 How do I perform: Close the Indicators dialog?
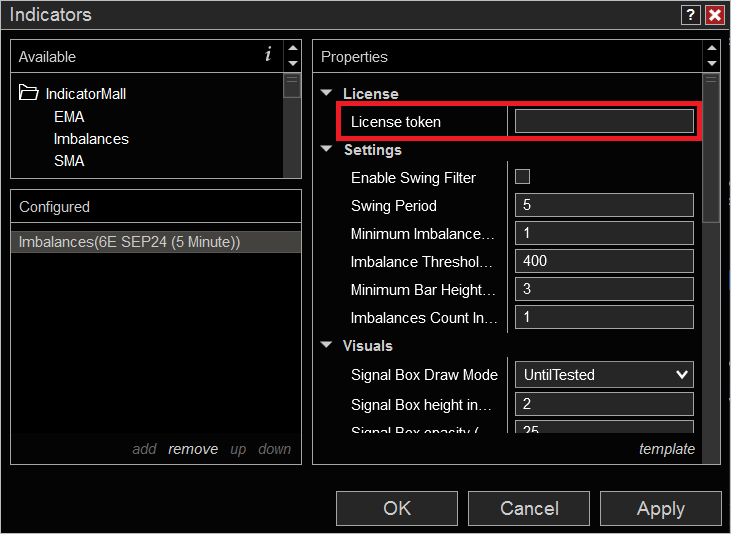tap(715, 15)
